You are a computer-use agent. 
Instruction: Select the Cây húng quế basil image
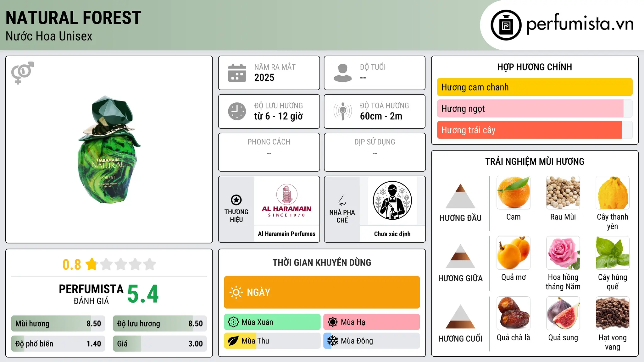613,253
